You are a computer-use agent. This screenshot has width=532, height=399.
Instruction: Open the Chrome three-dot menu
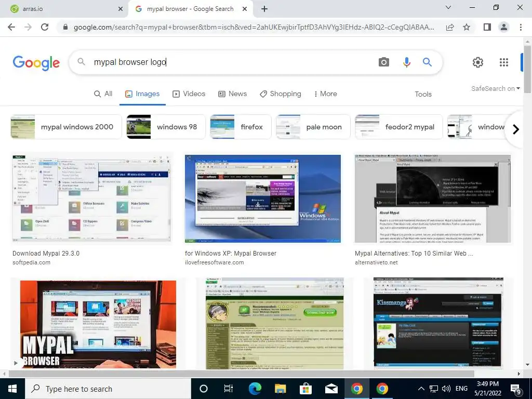521,27
